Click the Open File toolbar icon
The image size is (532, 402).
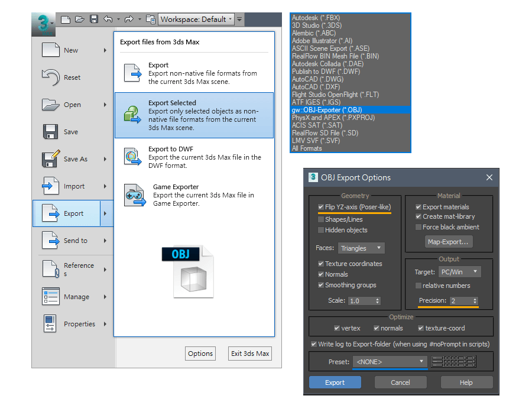(80, 20)
